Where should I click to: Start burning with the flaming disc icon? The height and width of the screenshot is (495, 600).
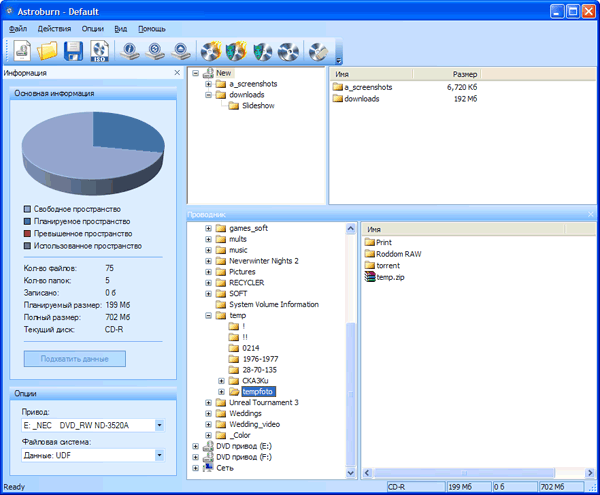tap(211, 51)
